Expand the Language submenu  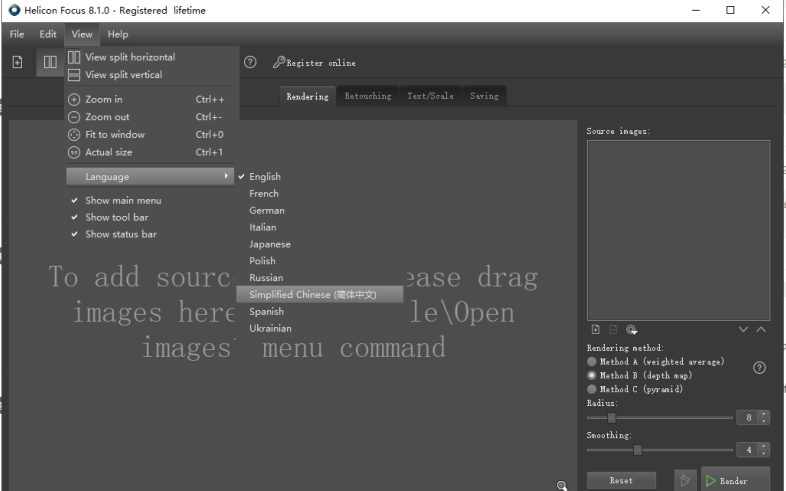[150, 176]
